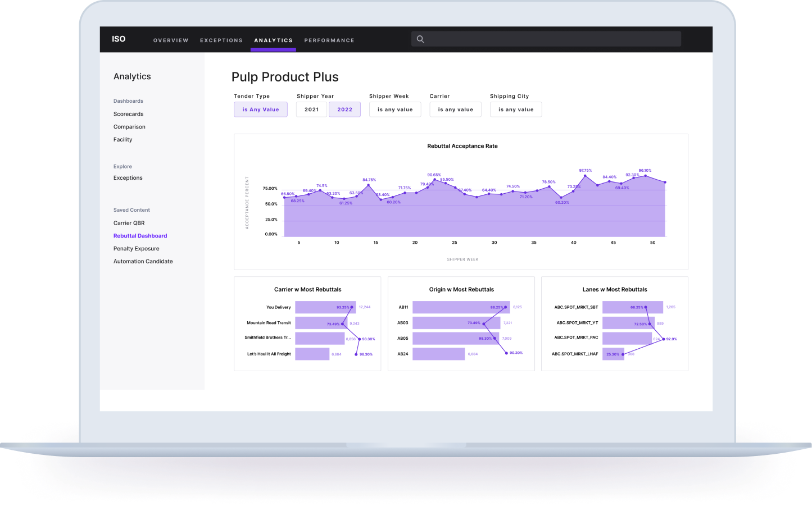Screen dimensions: 812x506
Task: Click the Carrier w Most Rebuttals title
Action: click(307, 290)
